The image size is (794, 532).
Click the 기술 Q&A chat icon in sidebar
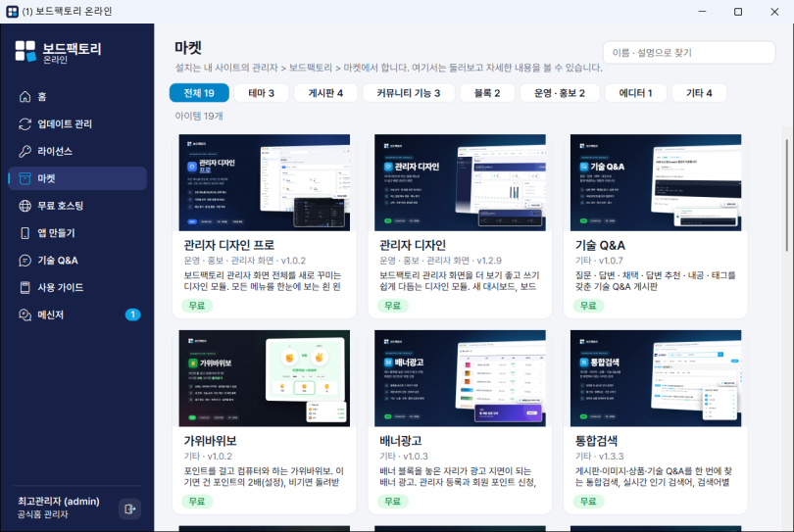click(x=25, y=261)
